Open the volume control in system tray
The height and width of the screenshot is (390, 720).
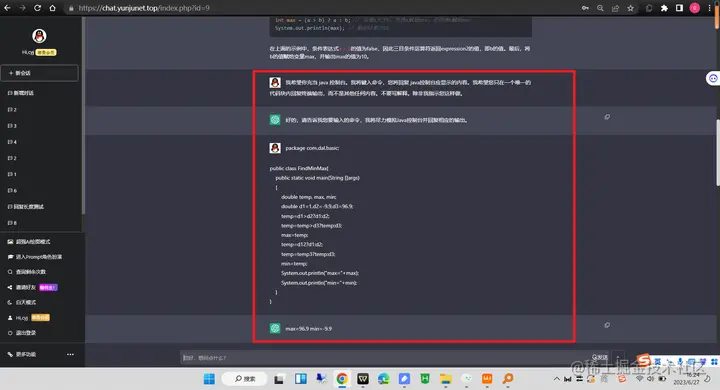coord(650,379)
